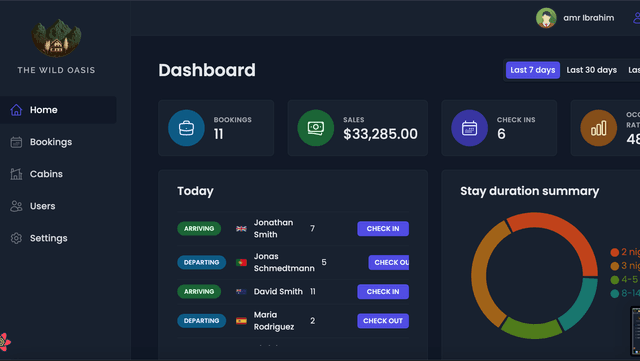Click the flag next to David Smith

click(x=241, y=292)
